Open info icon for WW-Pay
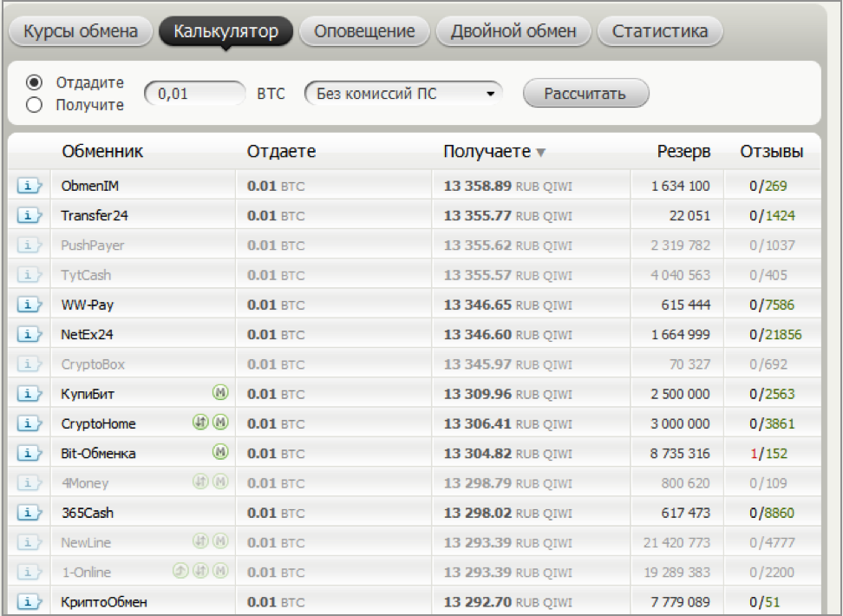843x616 pixels. click(29, 305)
